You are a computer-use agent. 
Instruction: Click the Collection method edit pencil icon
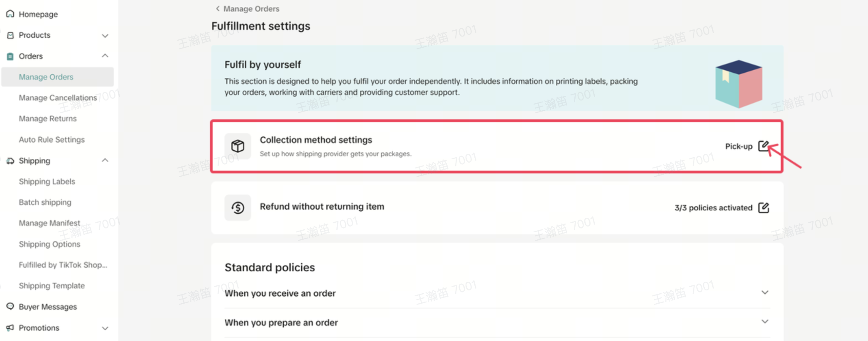click(x=763, y=146)
